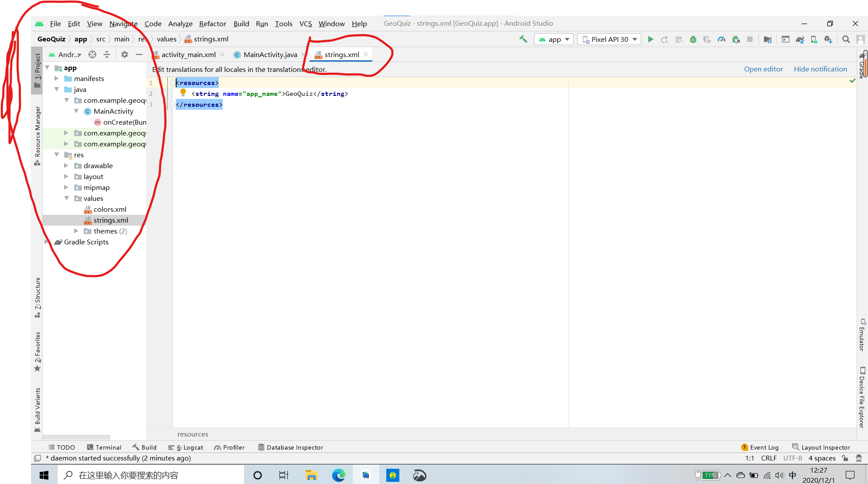Screen dimensions: 868x484
Task: Click the Sync Project with Gradle icon
Action: coord(800,40)
